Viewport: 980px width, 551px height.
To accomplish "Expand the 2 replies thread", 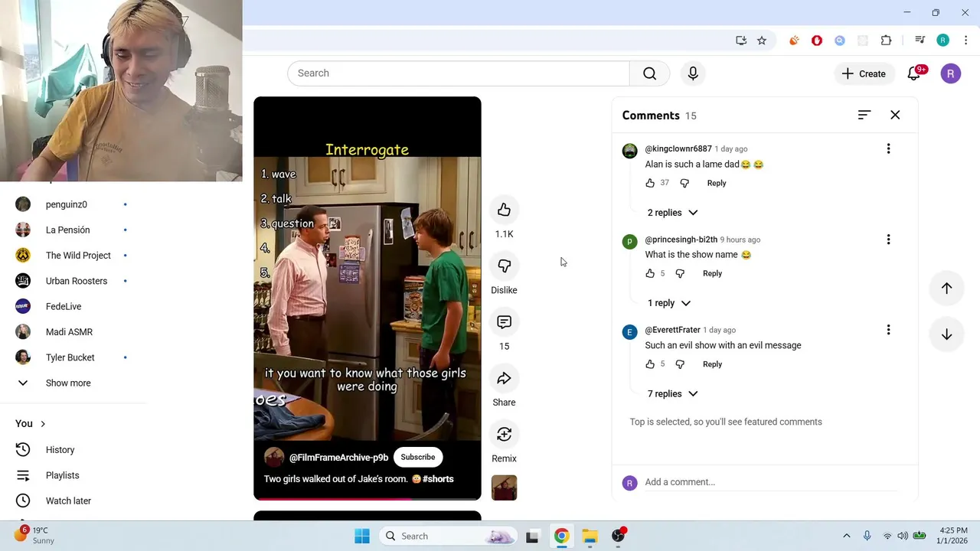I will [x=672, y=213].
